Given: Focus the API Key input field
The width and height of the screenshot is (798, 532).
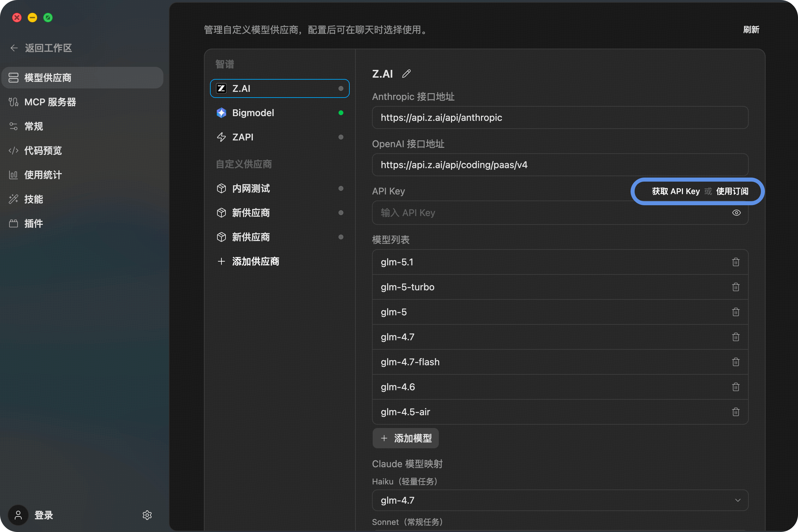Looking at the screenshot, I should point(543,213).
